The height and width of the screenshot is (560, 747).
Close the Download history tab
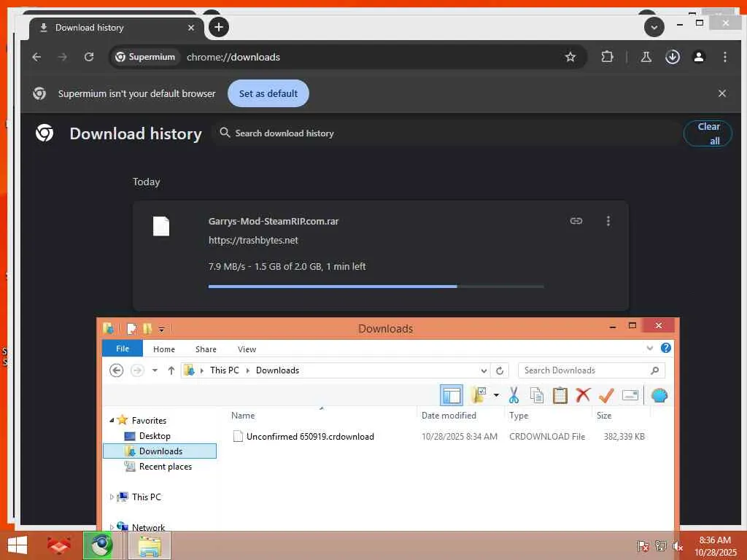[191, 28]
